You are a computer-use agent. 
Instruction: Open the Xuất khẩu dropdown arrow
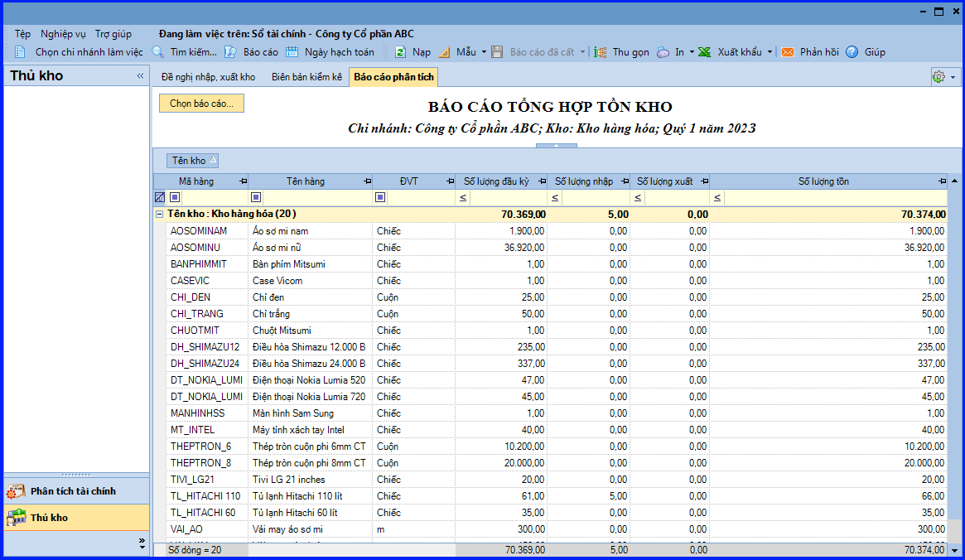pos(770,52)
